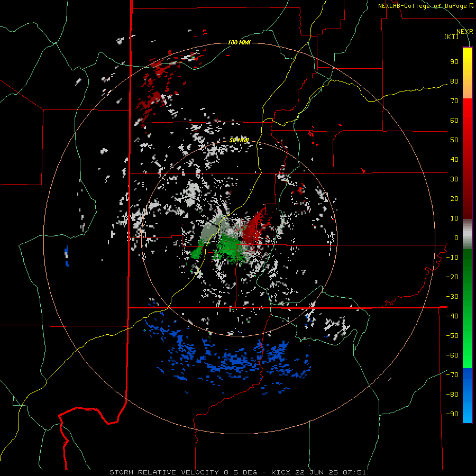Viewport: 476px width, 476px height.
Task: Click the -40 value on velocity scale
Action: pos(452,316)
